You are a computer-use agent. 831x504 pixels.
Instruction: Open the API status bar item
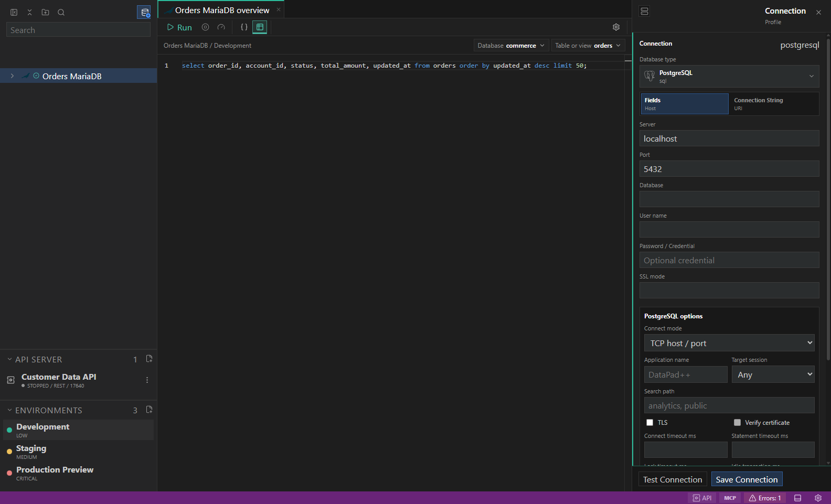coord(702,498)
